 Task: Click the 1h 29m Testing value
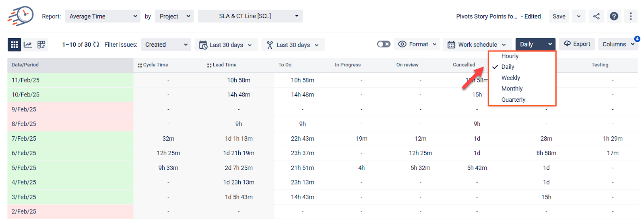coord(613,138)
